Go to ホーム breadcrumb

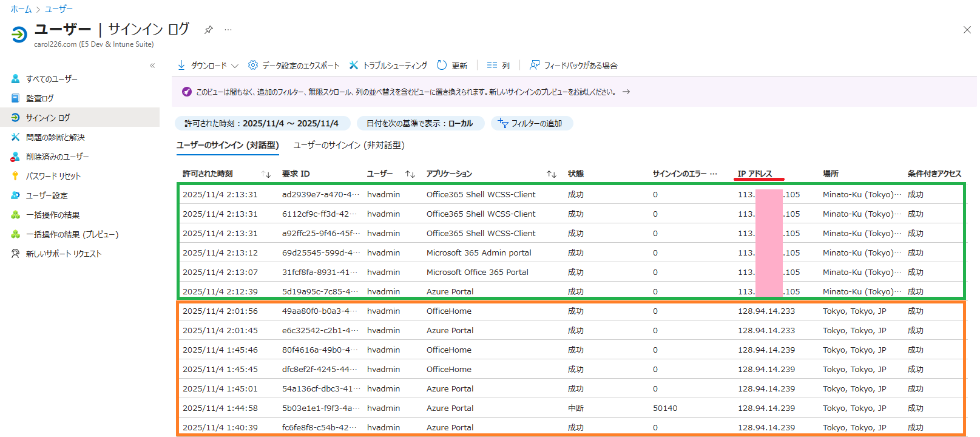tap(21, 9)
